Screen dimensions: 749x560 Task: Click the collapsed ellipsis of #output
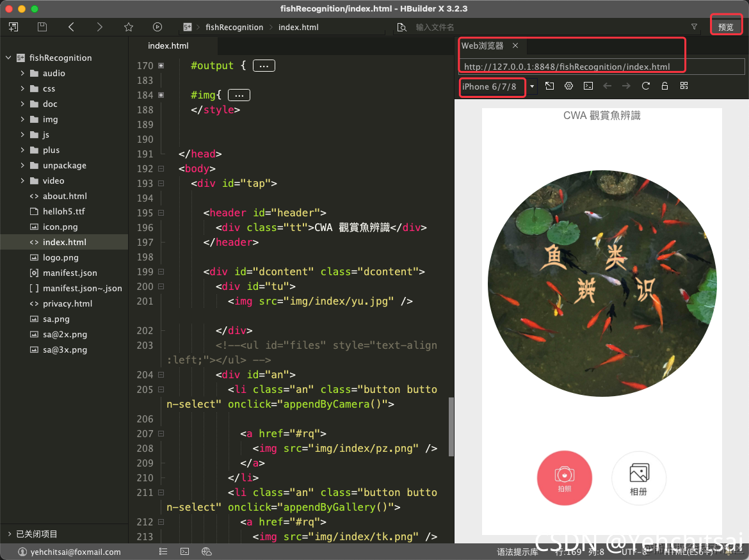[264, 66]
